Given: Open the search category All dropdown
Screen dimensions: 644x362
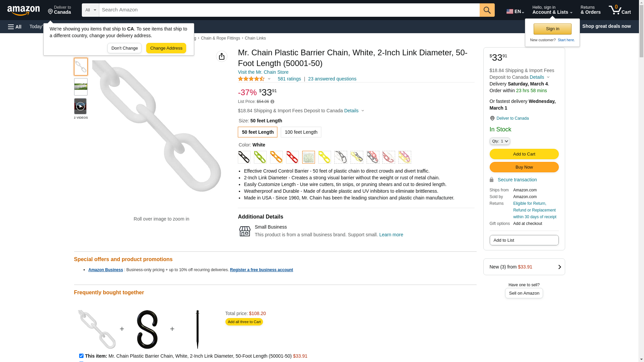Looking at the screenshot, I should [91, 10].
